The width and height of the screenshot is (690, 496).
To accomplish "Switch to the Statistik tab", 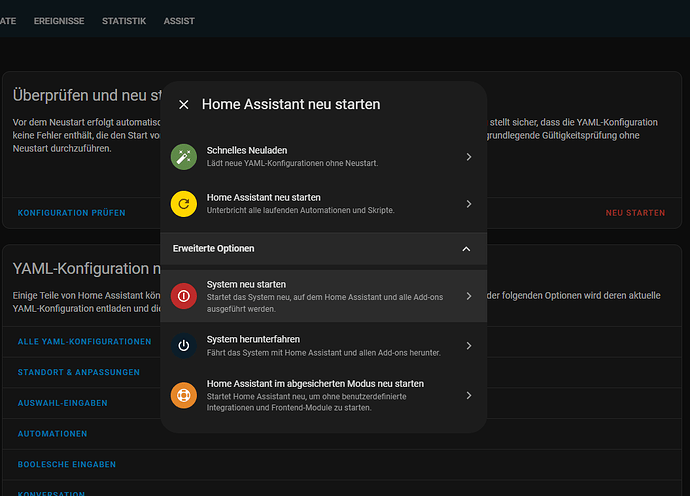I will (124, 21).
